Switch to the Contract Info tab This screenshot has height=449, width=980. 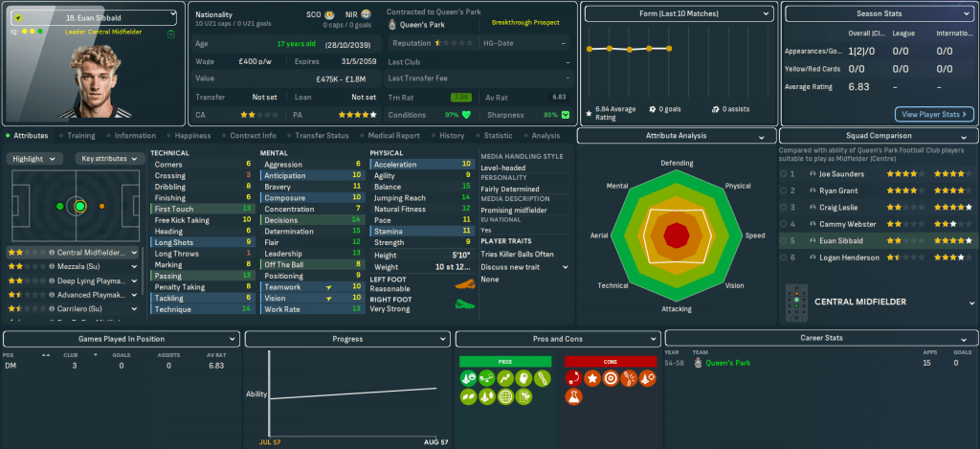pos(254,136)
